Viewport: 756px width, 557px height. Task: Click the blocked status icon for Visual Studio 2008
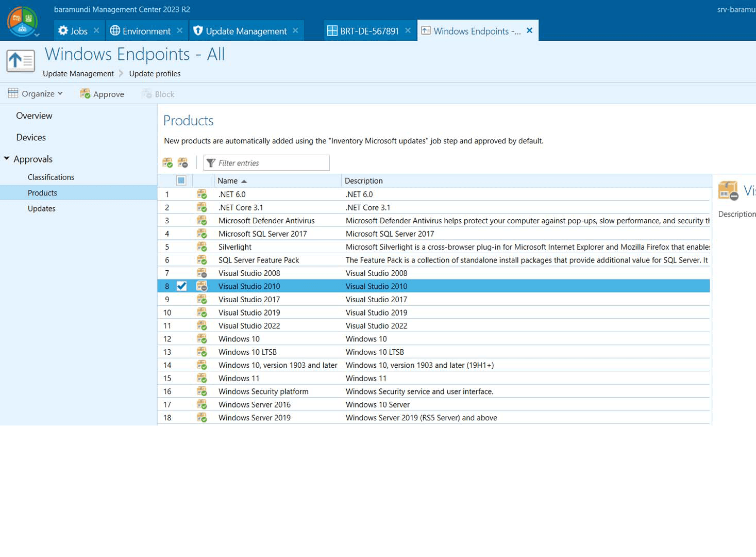click(x=202, y=273)
